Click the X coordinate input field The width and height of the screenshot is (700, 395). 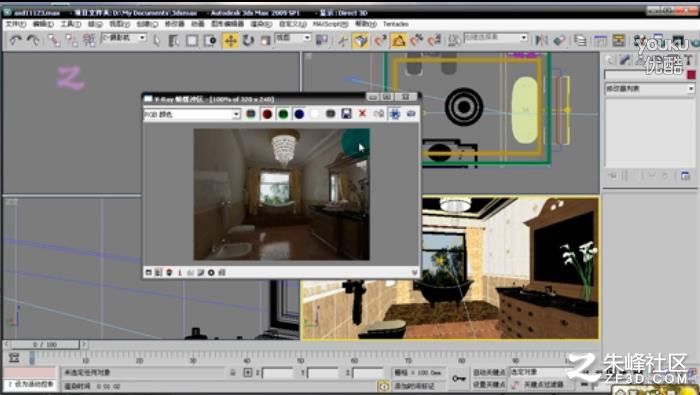click(x=277, y=372)
